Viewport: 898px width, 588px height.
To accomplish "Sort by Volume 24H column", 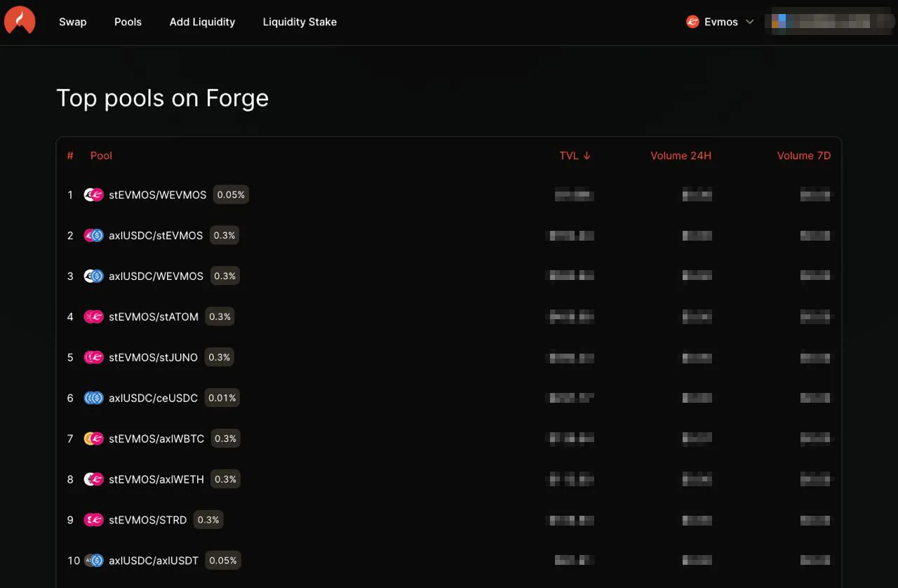I will click(681, 156).
